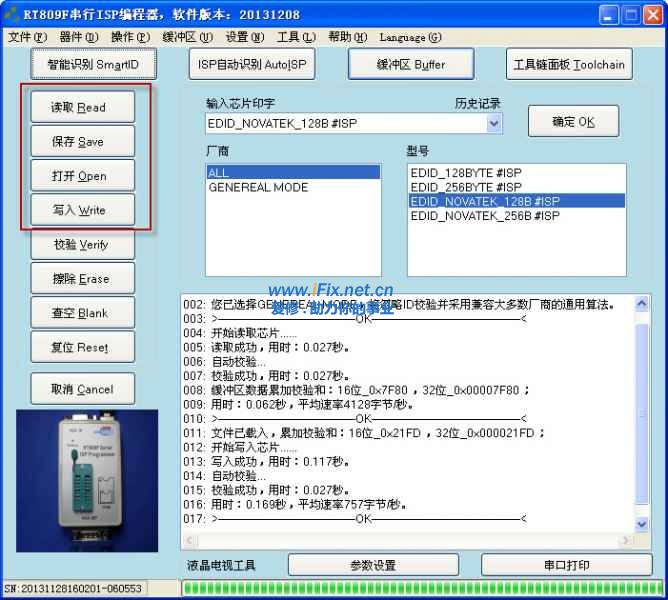Open the Language menu
The height and width of the screenshot is (600, 668).
(410, 37)
